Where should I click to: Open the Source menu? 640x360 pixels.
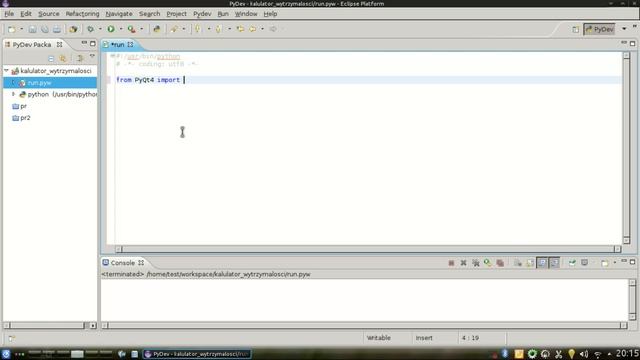coord(49,13)
